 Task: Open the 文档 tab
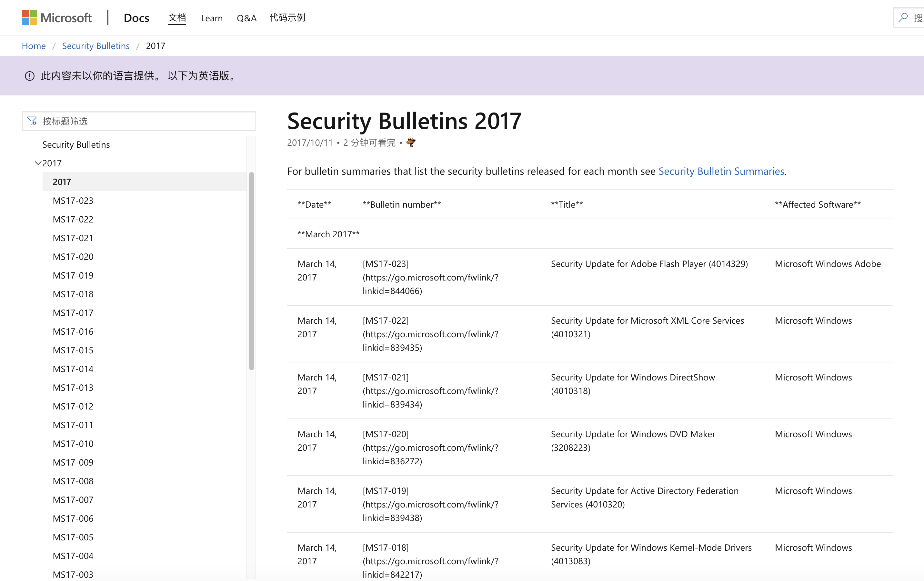pyautogui.click(x=177, y=18)
